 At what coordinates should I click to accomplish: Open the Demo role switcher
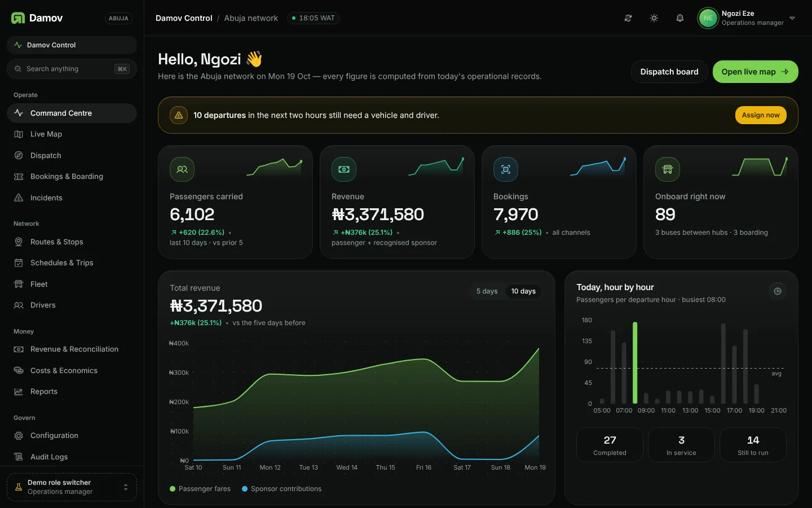point(72,487)
